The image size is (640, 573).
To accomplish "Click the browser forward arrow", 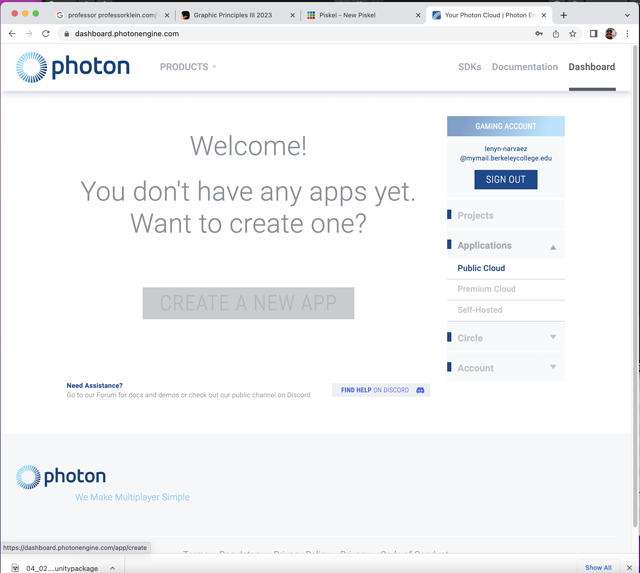I will (x=29, y=34).
